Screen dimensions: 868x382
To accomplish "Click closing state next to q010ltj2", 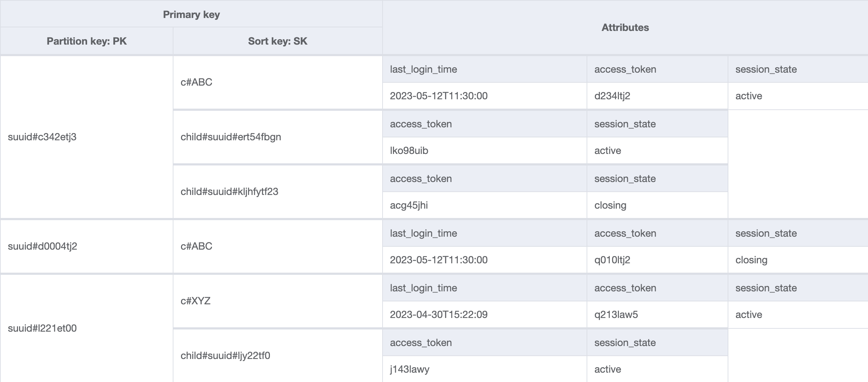I will pyautogui.click(x=751, y=260).
